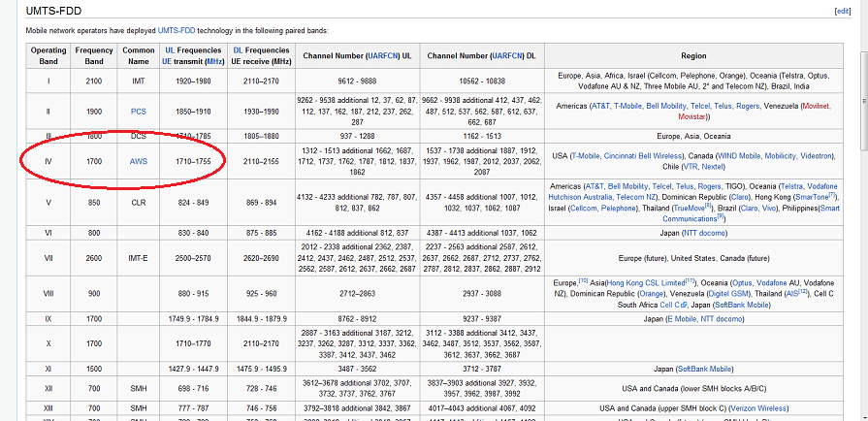Click the Region column header
Screen dimensions: 868x421
tap(693, 56)
